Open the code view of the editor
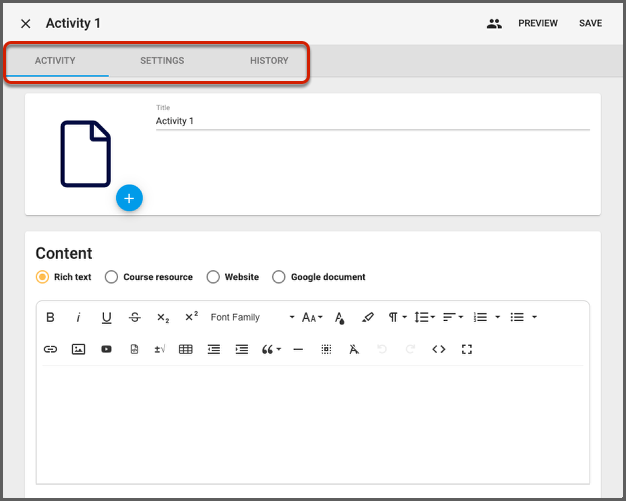 [x=438, y=349]
